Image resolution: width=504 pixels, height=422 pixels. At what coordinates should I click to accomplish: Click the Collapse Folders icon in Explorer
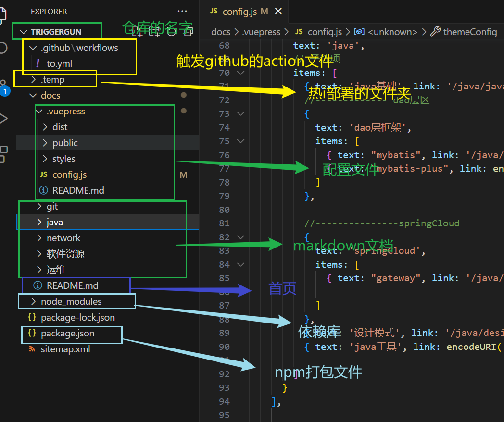click(189, 32)
